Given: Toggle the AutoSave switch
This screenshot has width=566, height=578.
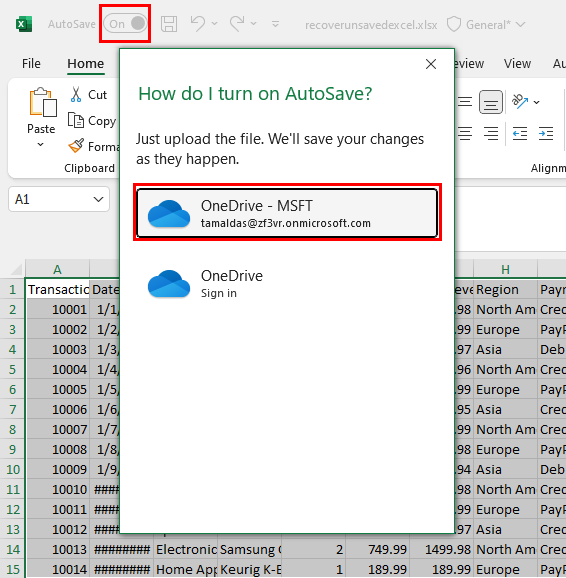Looking at the screenshot, I should click(125, 24).
